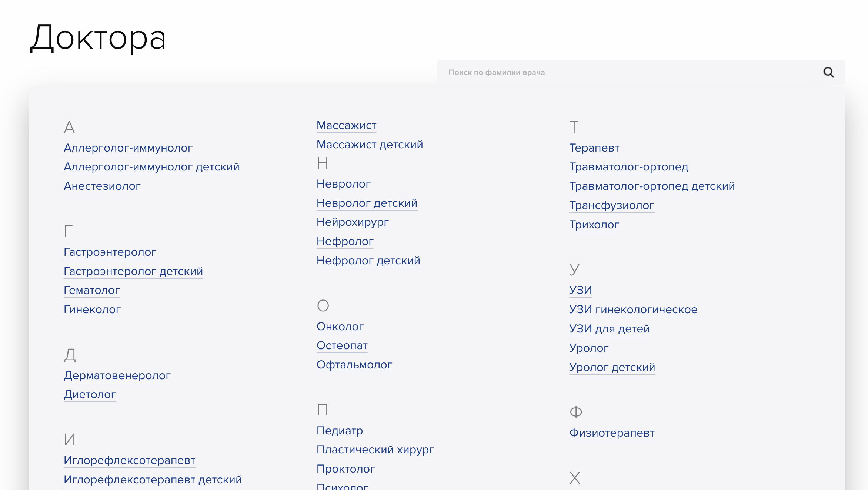
Task: Click the Массажист детский link
Action: tap(370, 145)
